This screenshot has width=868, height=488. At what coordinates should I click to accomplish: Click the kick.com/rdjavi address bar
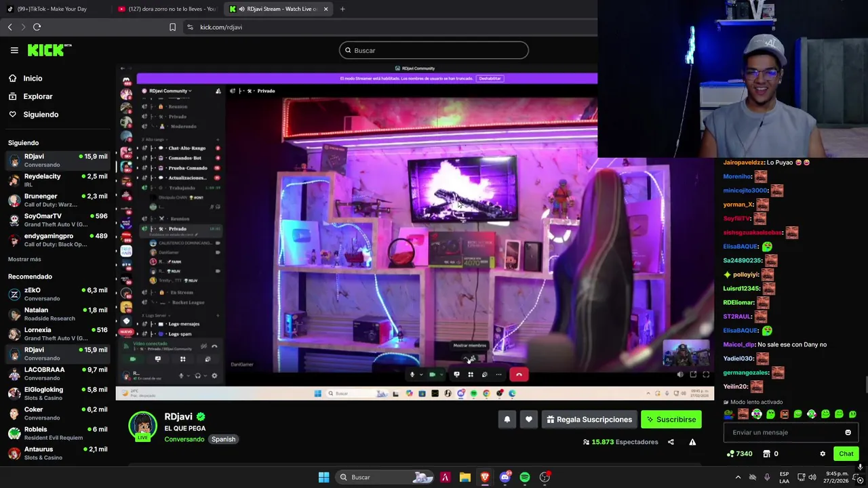[221, 27]
